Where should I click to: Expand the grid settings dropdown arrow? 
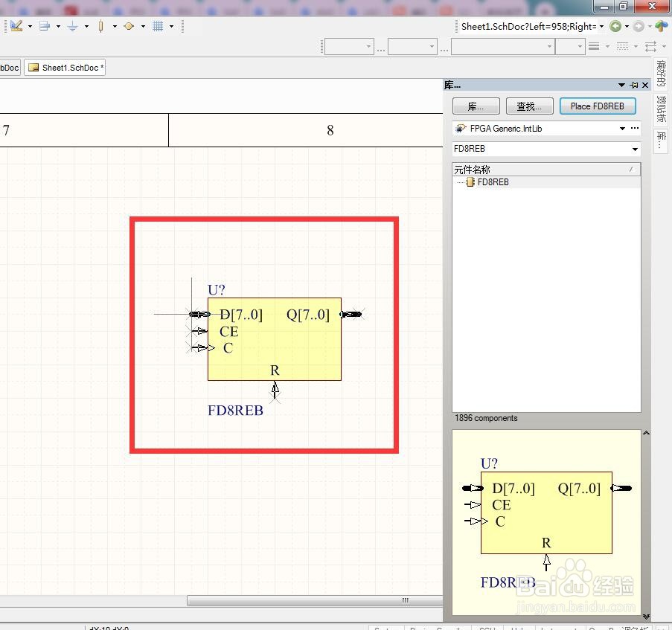coord(171,27)
